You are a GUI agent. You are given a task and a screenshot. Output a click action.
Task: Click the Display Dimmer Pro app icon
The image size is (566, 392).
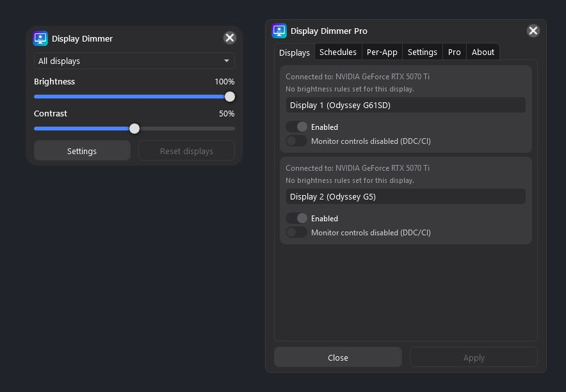click(279, 31)
